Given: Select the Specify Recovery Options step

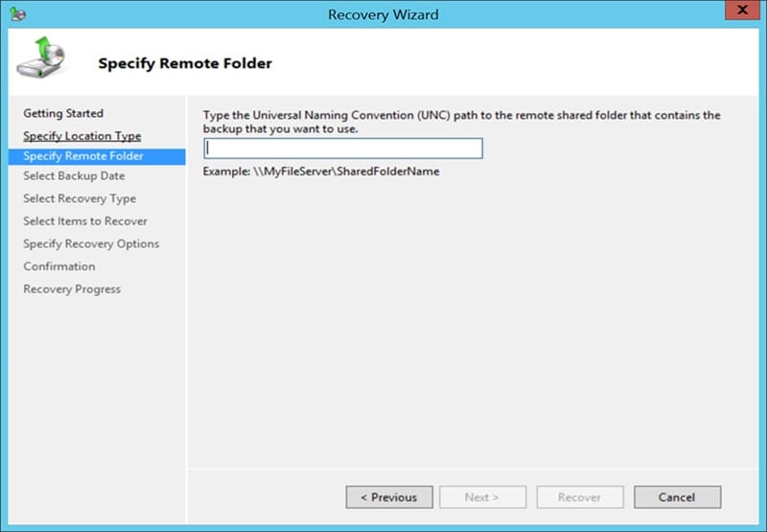Looking at the screenshot, I should tap(91, 243).
